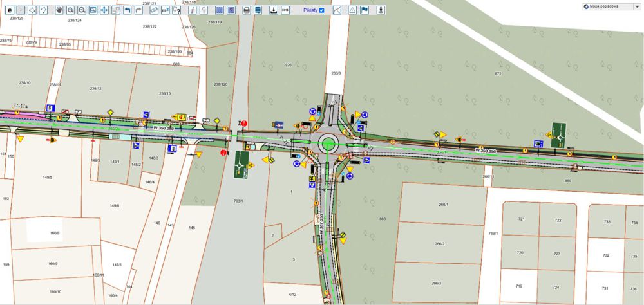Image resolution: width=644 pixels, height=305 pixels.
Task: Click the download arrow icon
Action: tap(274, 10)
